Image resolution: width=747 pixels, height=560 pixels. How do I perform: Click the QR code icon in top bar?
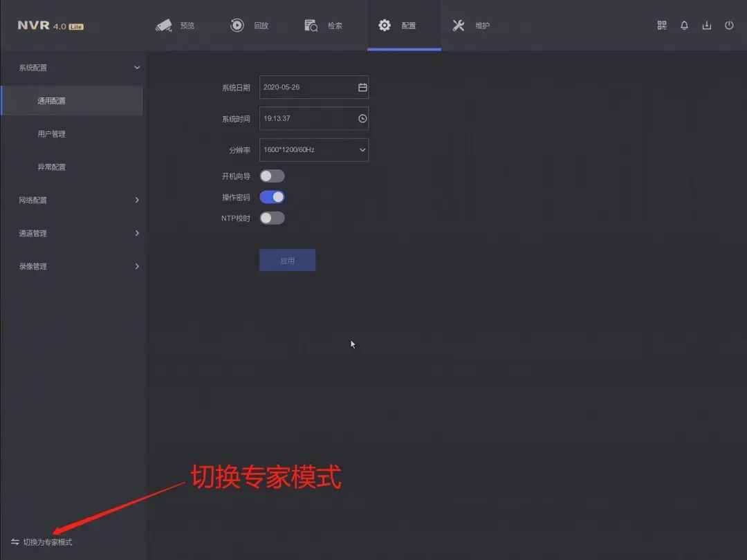click(662, 26)
